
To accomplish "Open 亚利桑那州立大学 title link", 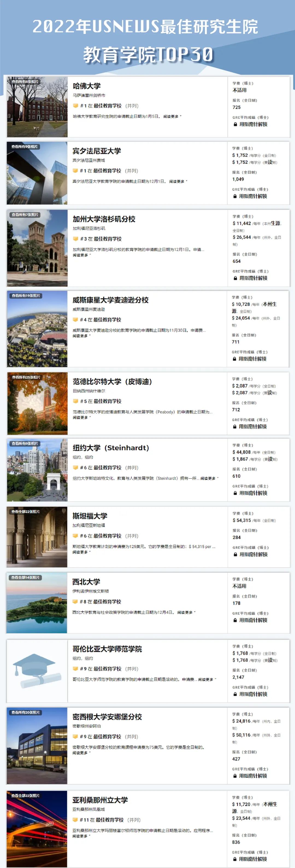I will (x=100, y=800).
